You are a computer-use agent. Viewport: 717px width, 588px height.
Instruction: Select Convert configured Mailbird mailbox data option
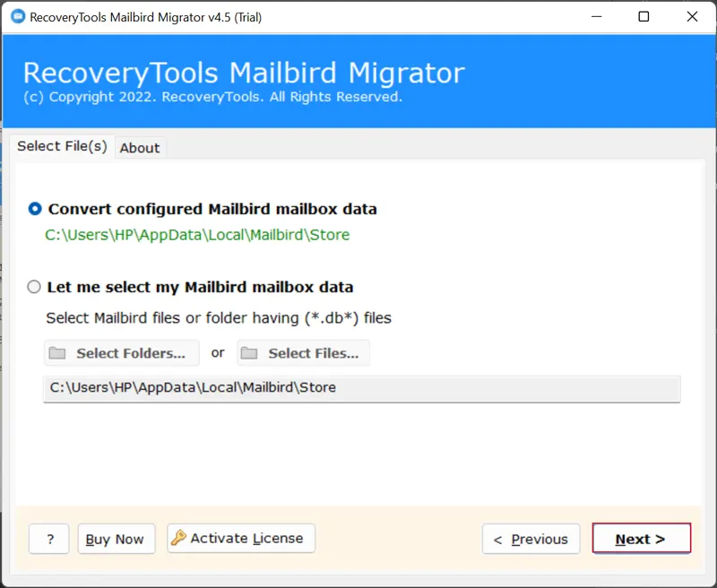tap(35, 209)
